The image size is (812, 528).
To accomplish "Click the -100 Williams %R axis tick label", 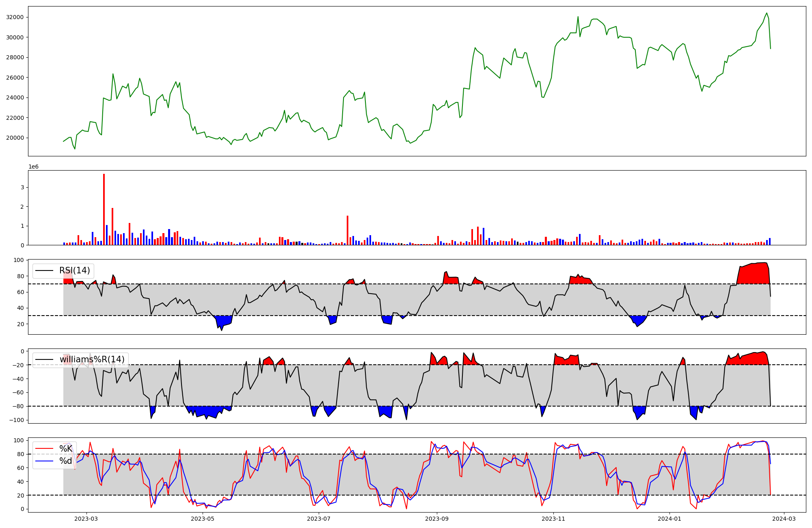I will pos(17,420).
